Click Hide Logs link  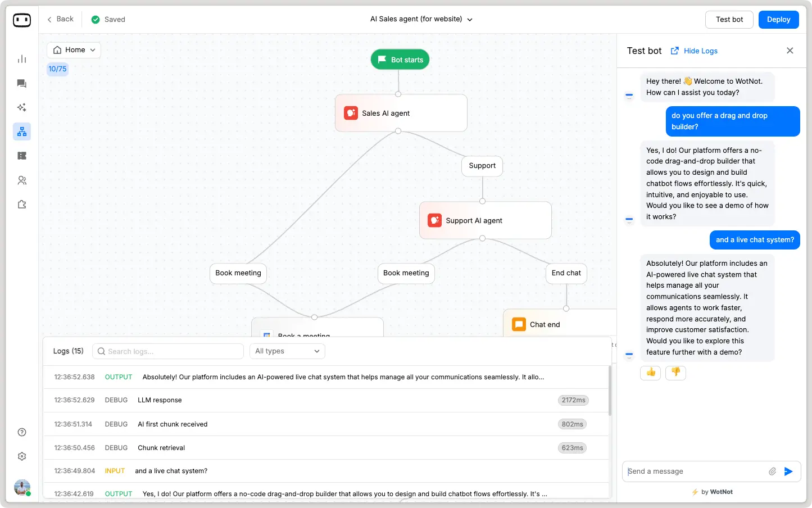click(x=700, y=51)
